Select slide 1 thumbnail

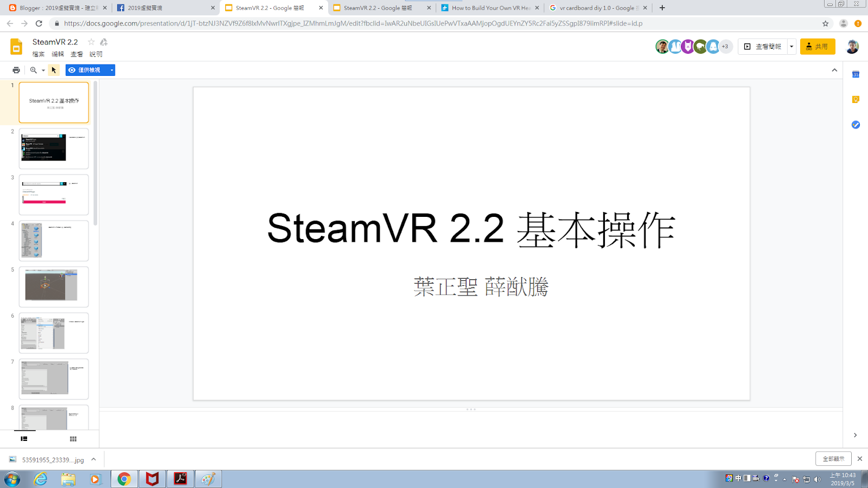pyautogui.click(x=54, y=102)
